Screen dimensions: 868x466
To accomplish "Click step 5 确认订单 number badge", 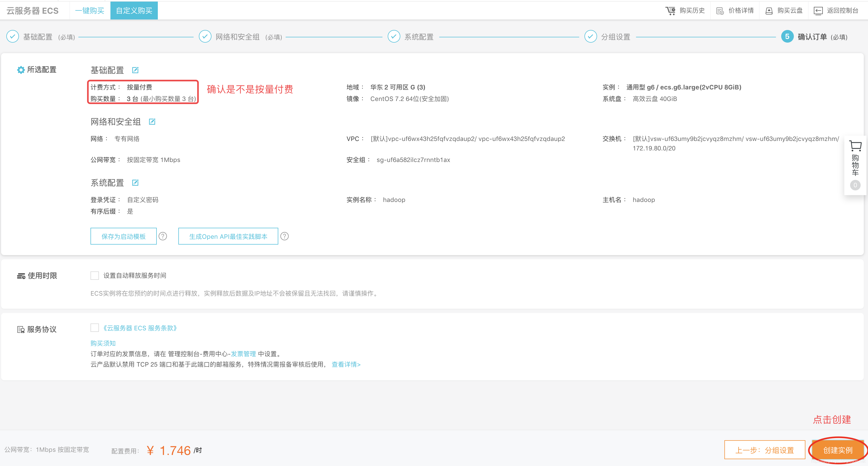I will pos(787,36).
